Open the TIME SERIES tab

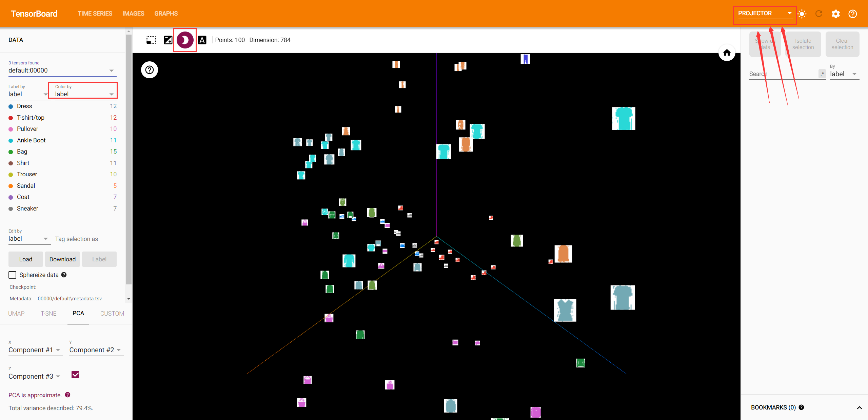coord(95,14)
